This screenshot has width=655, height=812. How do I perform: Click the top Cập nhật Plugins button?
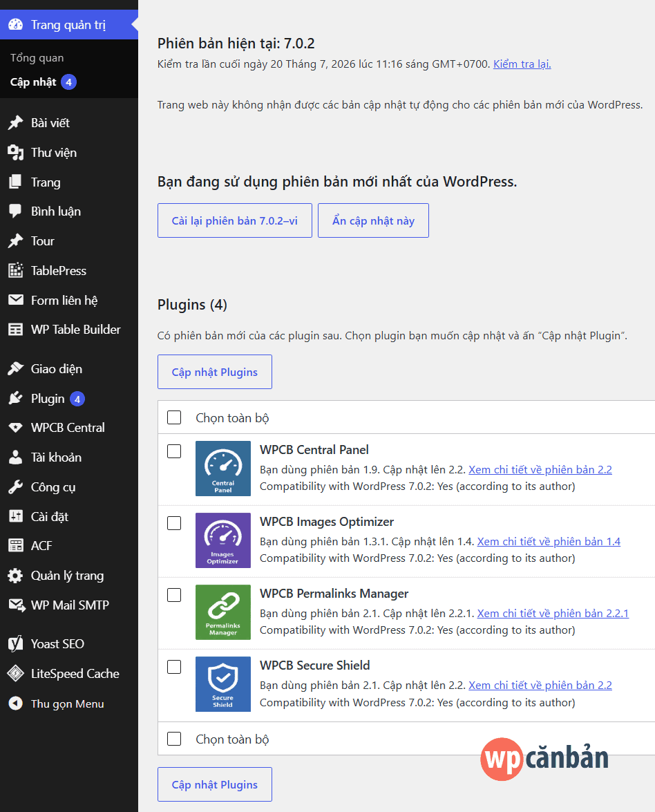pyautogui.click(x=215, y=372)
